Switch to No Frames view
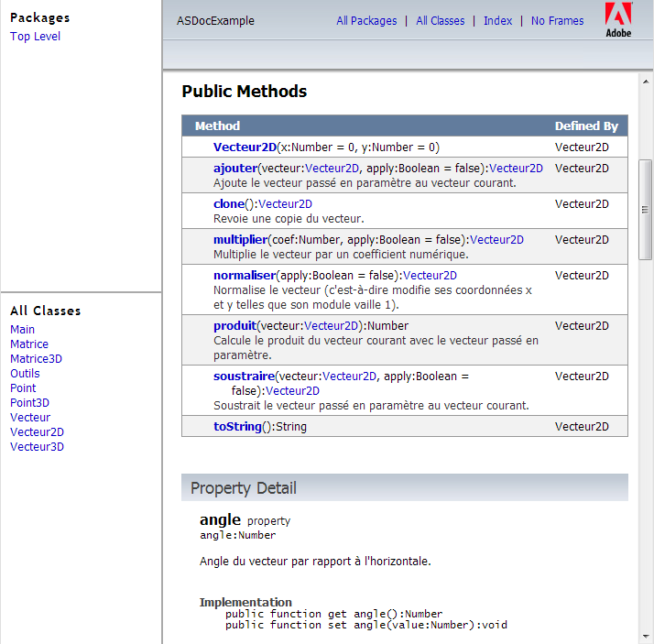 557,21
